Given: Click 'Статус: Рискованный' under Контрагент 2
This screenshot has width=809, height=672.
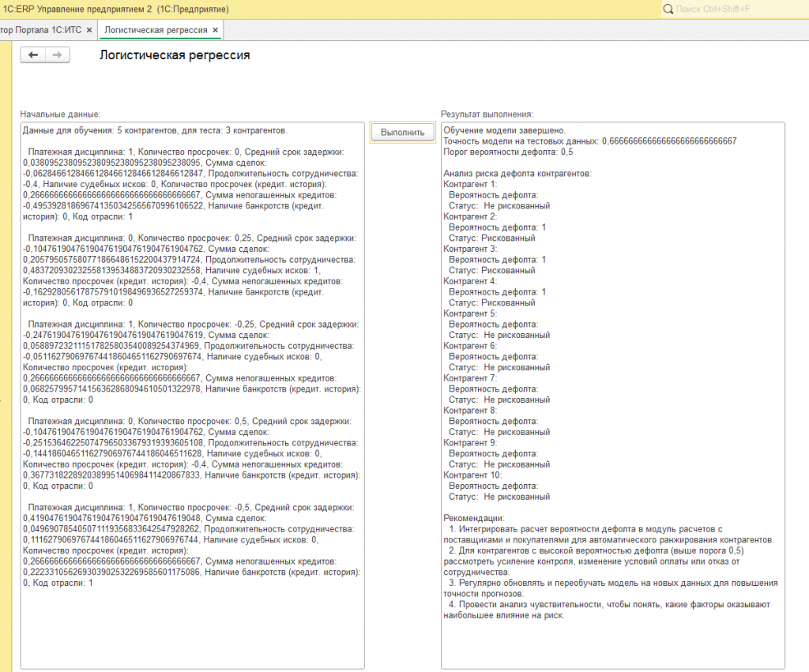Looking at the screenshot, I should pos(491,238).
